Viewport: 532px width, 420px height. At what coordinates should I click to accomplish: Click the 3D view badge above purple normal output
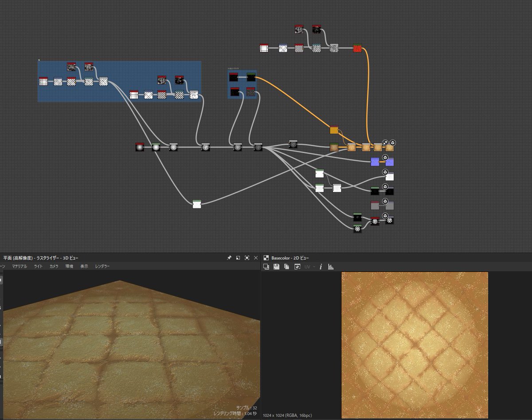coord(385,157)
